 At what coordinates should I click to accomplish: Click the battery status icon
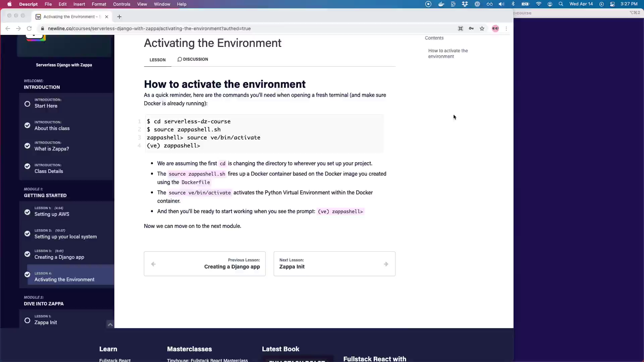tap(525, 4)
